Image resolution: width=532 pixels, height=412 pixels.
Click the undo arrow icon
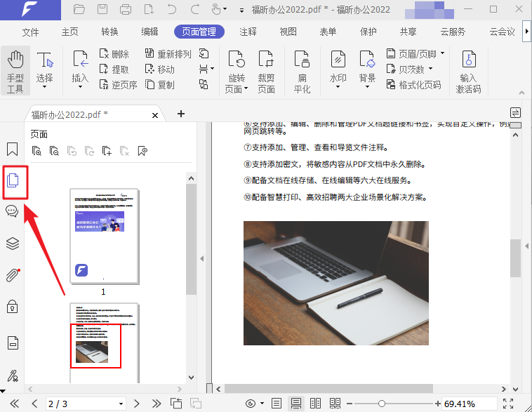point(172,9)
